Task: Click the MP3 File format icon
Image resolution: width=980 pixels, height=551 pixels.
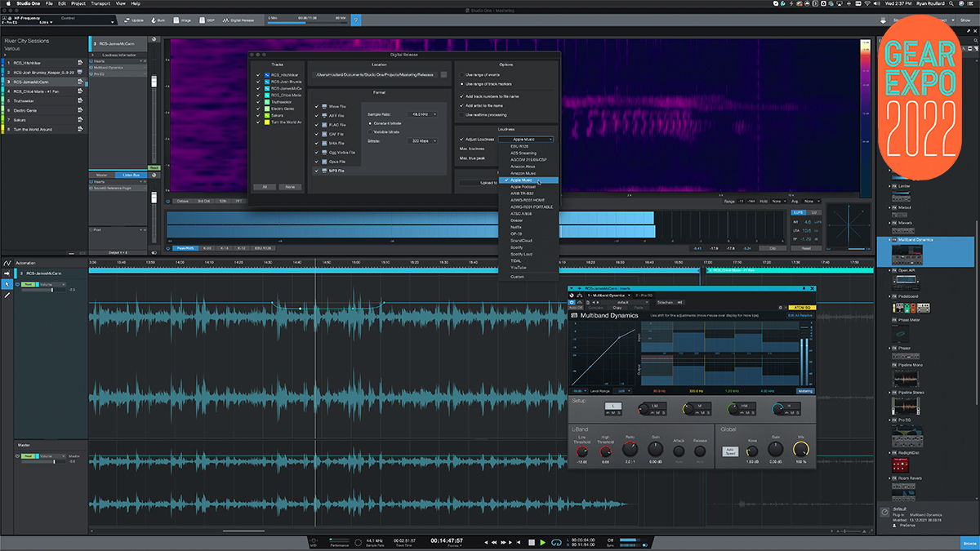Action: coord(323,171)
